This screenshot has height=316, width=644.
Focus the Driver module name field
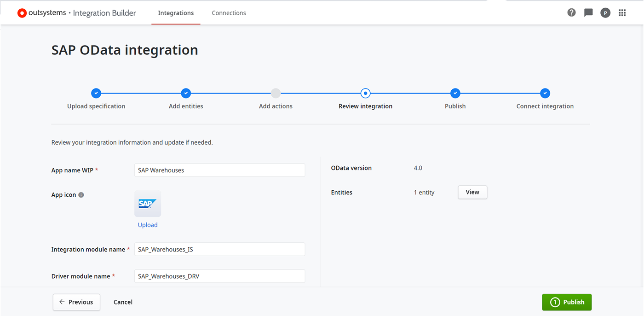tap(220, 276)
